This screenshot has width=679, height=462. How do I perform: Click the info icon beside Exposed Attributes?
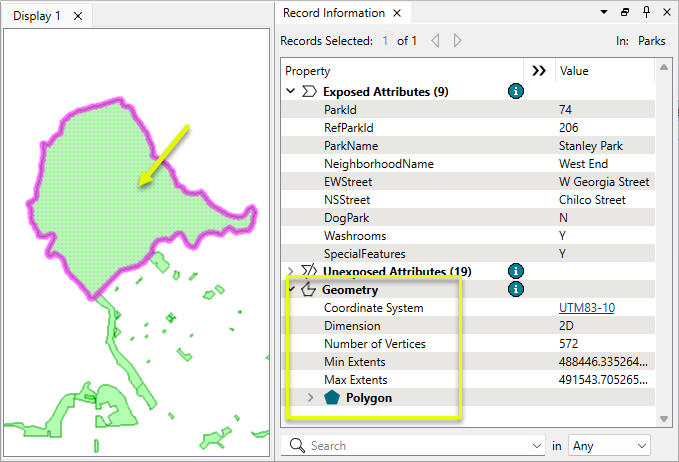(x=515, y=91)
